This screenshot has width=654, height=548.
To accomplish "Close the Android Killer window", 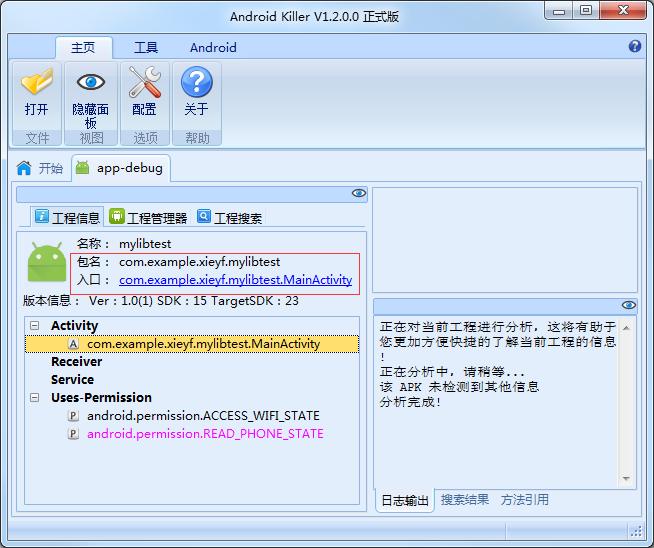I will [623, 10].
